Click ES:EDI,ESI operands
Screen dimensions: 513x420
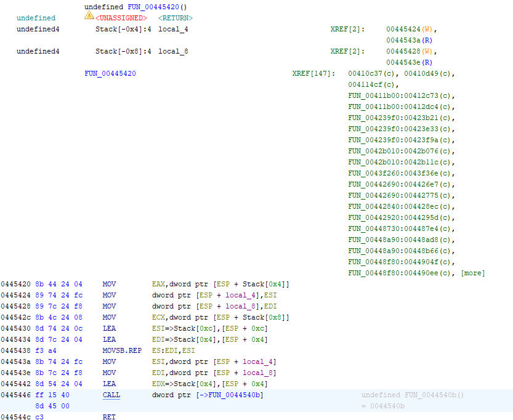(x=174, y=351)
